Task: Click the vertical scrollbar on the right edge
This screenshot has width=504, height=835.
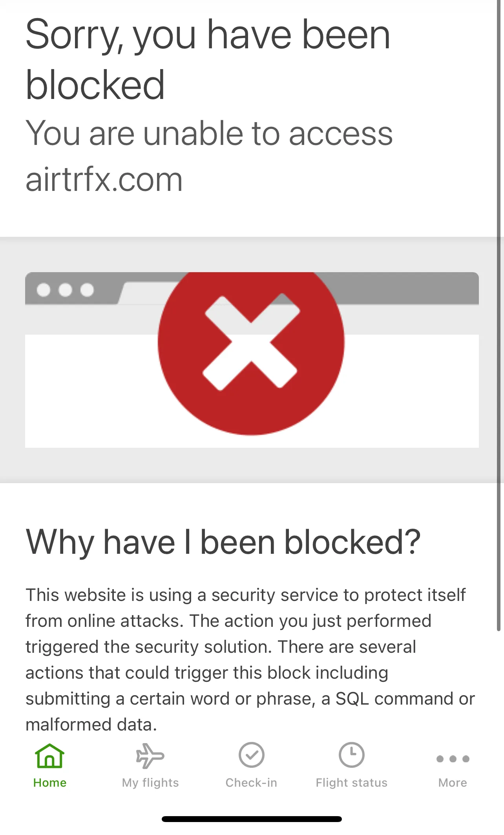Action: [x=499, y=314]
